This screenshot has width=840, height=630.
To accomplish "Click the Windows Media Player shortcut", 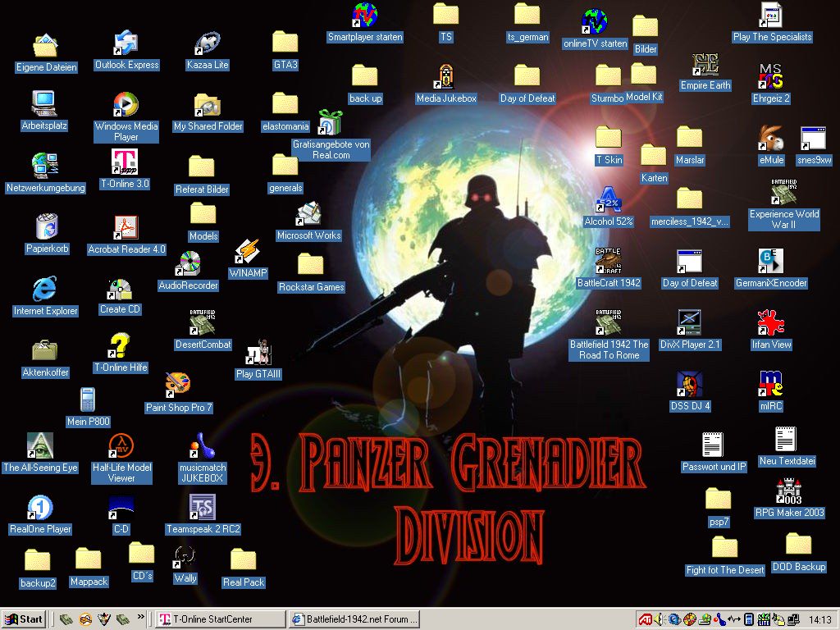I will tap(126, 105).
